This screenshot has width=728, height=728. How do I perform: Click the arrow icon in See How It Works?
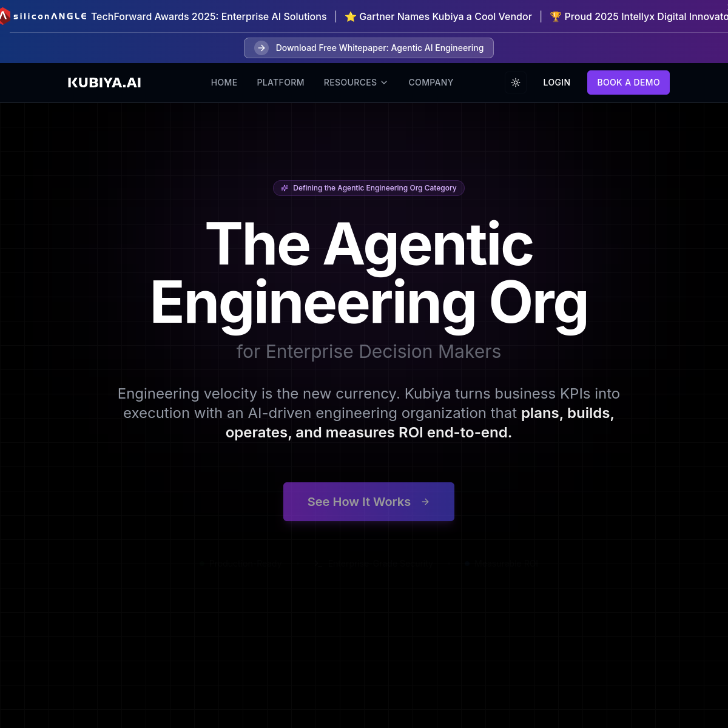point(425,502)
